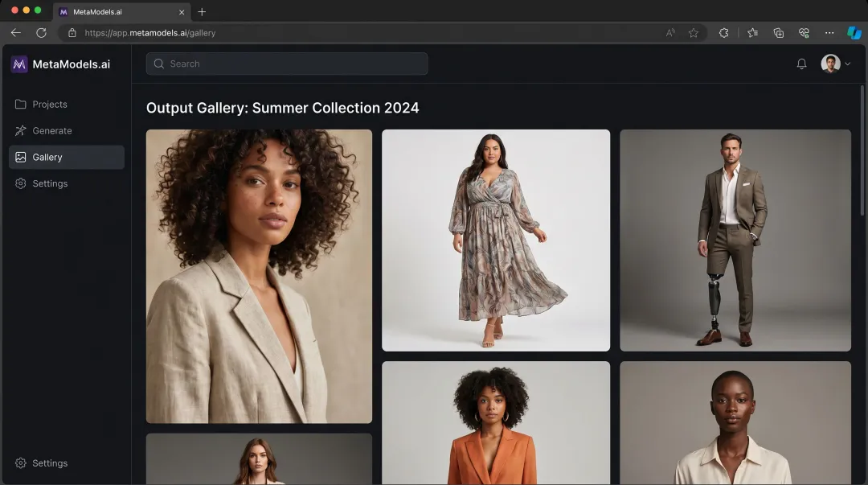This screenshot has width=868, height=485.
Task: Close the MetaModels.ai tab
Action: [x=182, y=11]
